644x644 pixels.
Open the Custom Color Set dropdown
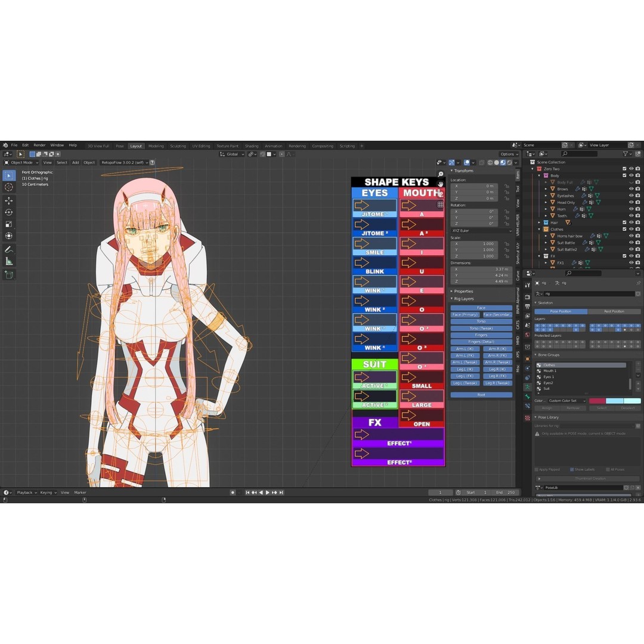tap(567, 401)
